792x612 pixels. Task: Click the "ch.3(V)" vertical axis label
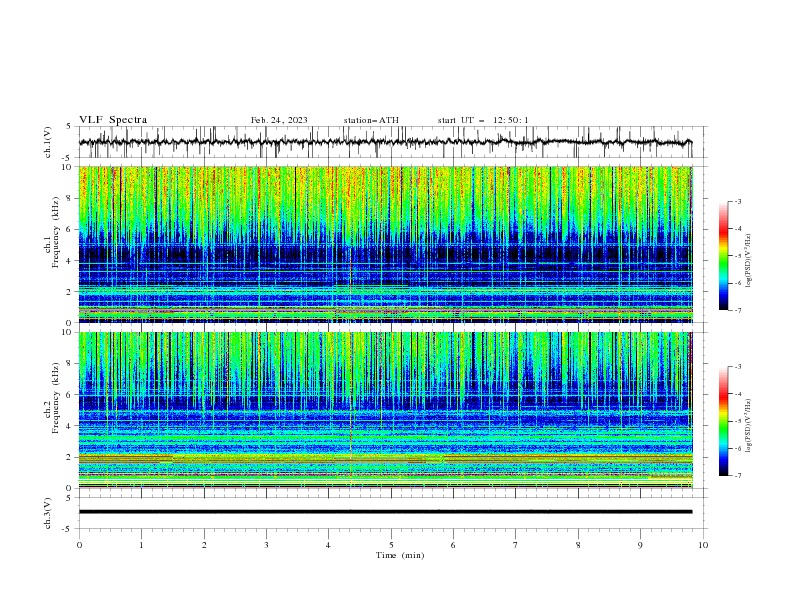click(x=48, y=513)
